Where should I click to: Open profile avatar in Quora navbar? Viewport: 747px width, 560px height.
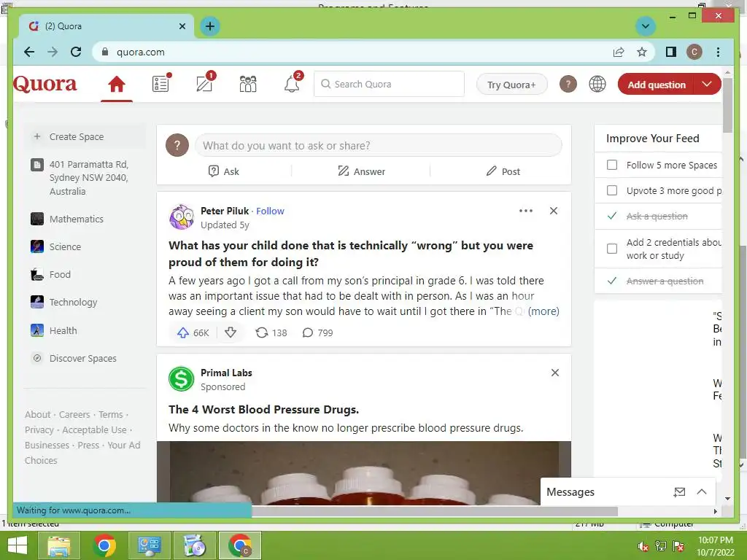tap(568, 85)
